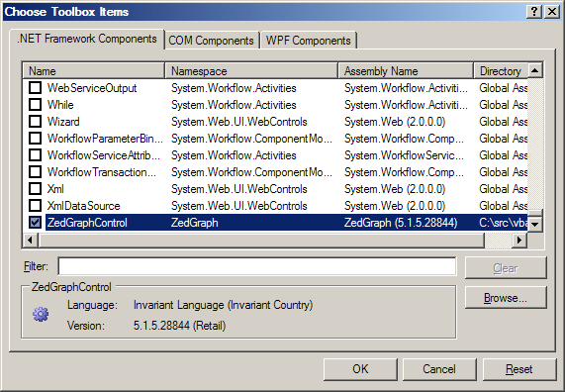Click the ZedGraphControl gear icon
The width and height of the screenshot is (565, 392).
[x=41, y=315]
